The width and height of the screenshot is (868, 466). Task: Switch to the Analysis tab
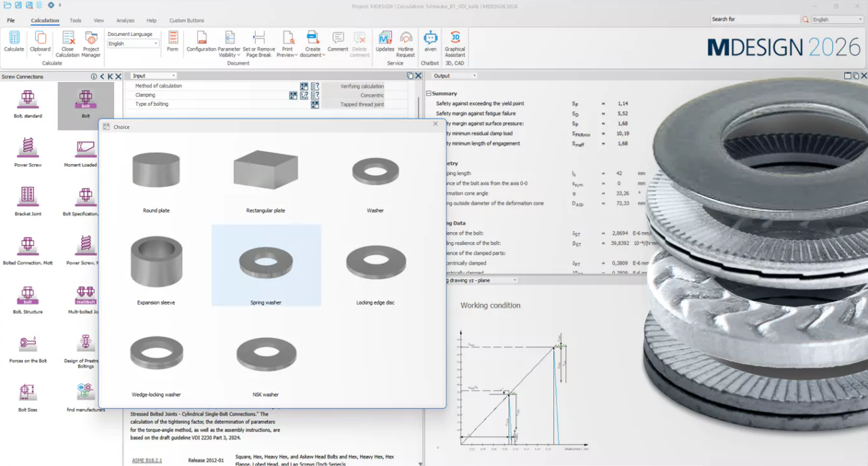[x=125, y=20]
